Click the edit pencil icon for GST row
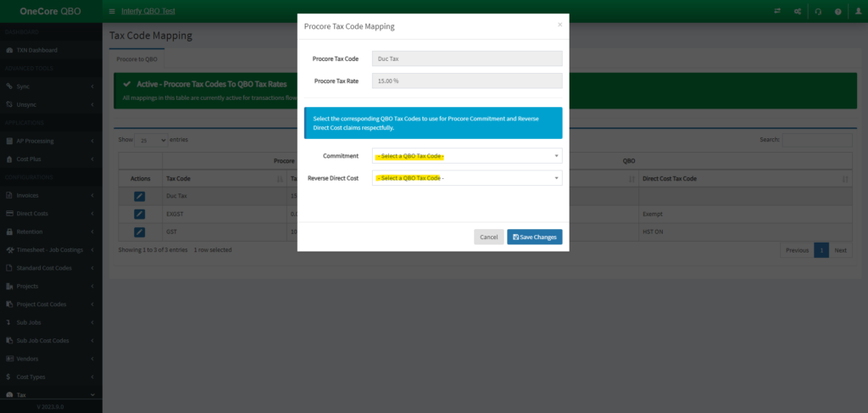This screenshot has width=868, height=413. point(139,232)
